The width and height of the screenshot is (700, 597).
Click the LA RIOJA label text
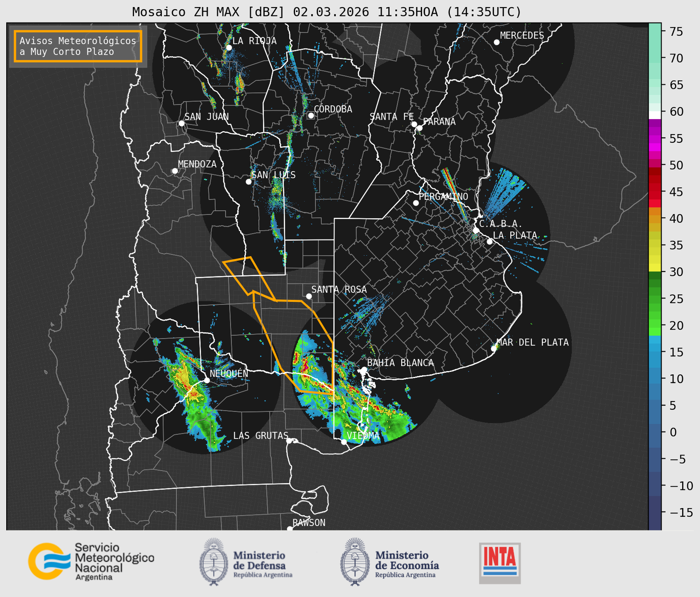[x=254, y=41]
